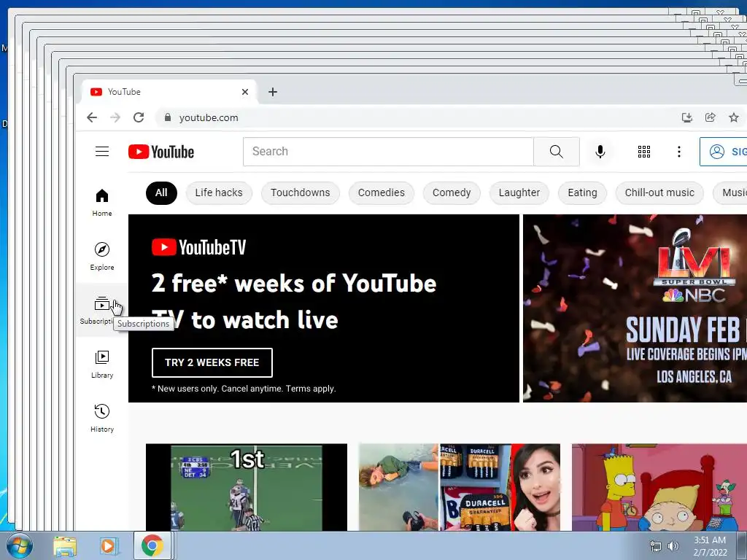The image size is (747, 560).
Task: Click the browser forward arrow
Action: click(115, 117)
